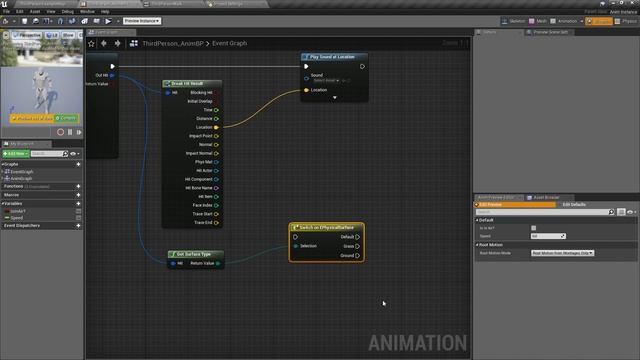
Task: Click the viewport record button
Action: [x=60, y=132]
